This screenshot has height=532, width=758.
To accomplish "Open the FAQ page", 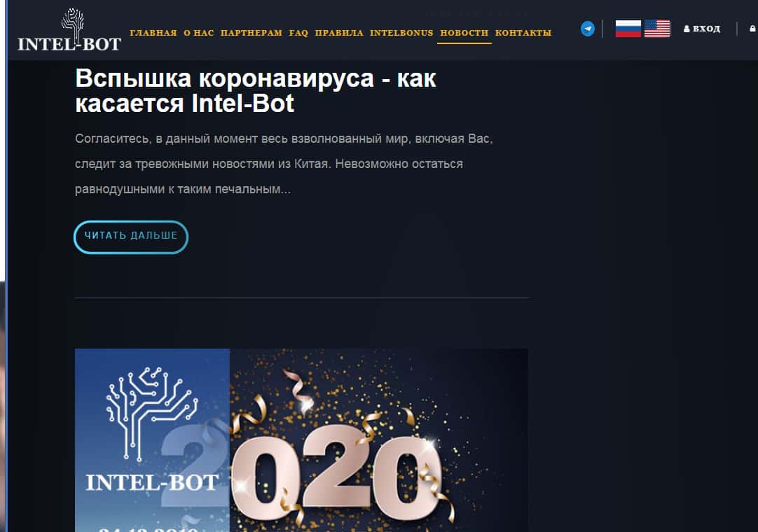I will [298, 33].
